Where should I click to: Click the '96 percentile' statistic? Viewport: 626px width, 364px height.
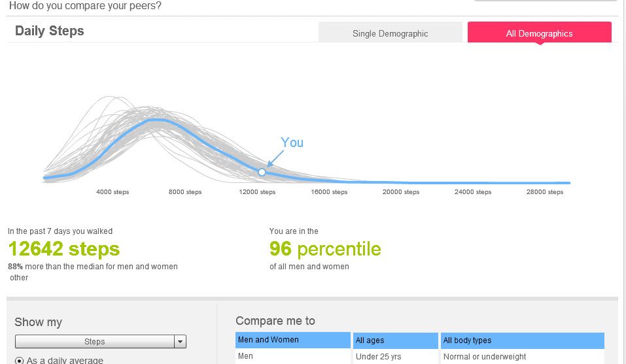325,249
